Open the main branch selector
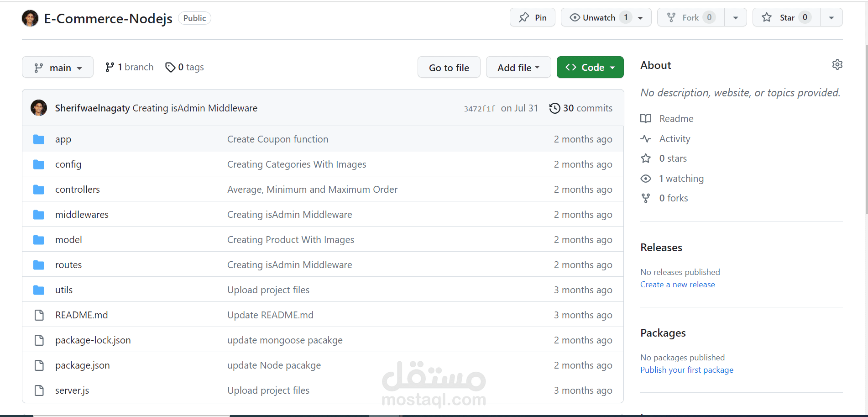Image resolution: width=868 pixels, height=417 pixels. (58, 67)
